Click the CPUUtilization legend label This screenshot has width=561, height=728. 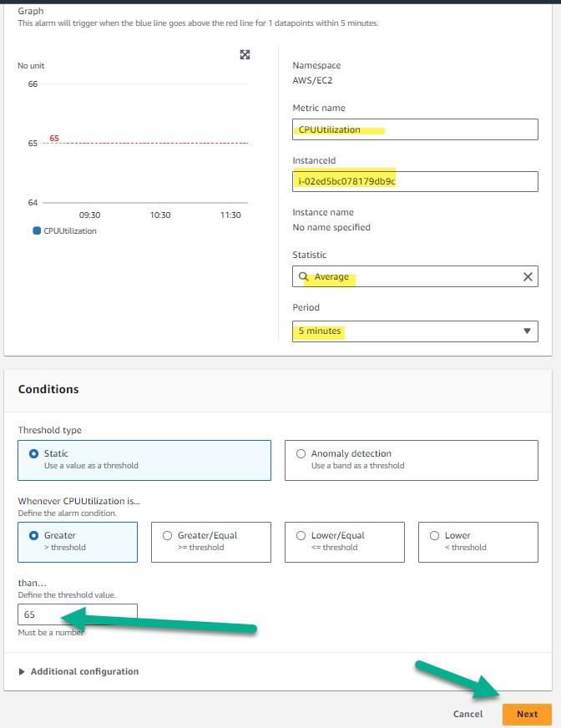(70, 230)
